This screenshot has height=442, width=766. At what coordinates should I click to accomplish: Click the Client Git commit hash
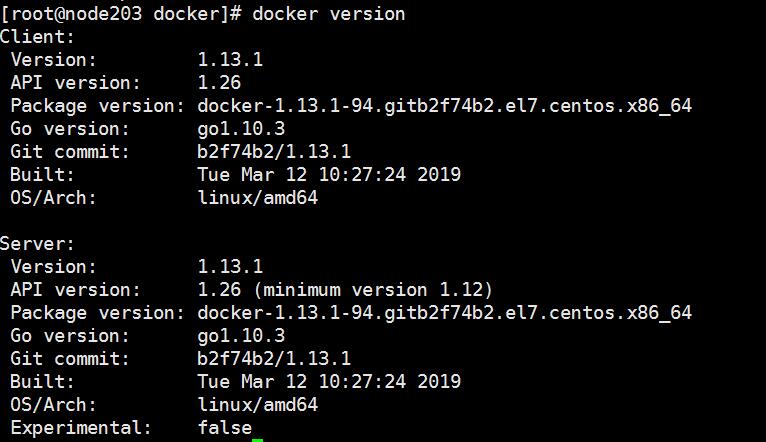point(274,152)
